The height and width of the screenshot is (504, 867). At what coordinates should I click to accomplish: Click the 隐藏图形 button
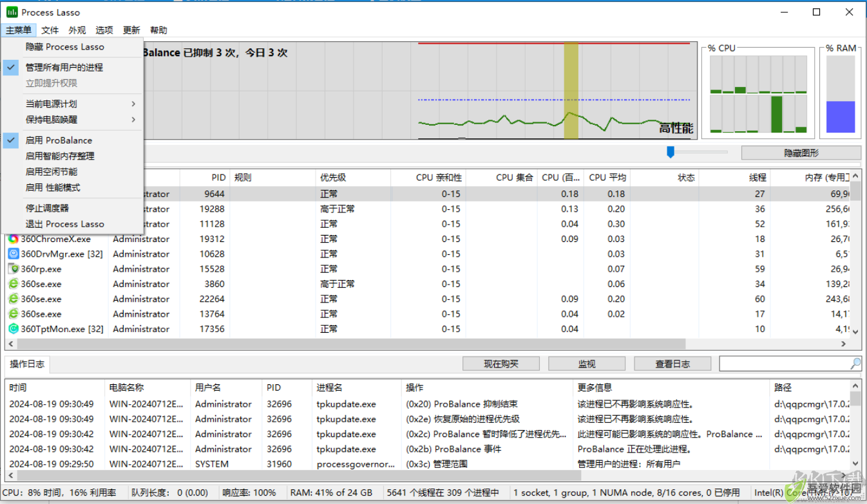click(x=801, y=153)
